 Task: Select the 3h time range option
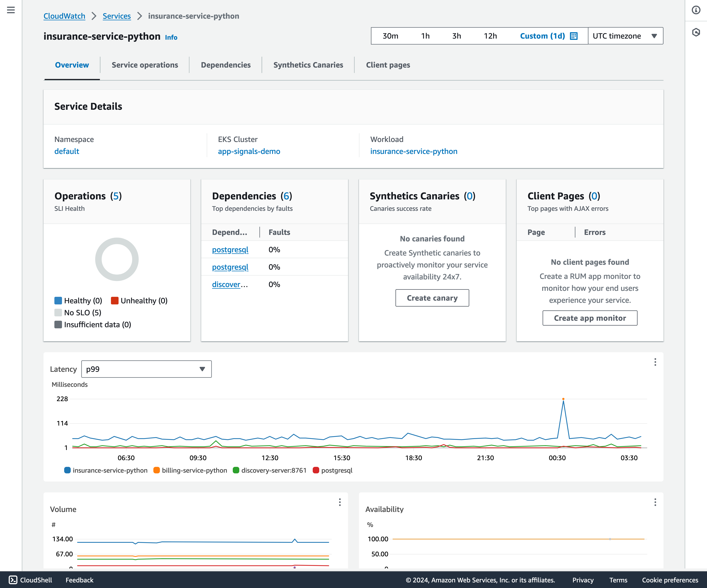[x=456, y=36]
